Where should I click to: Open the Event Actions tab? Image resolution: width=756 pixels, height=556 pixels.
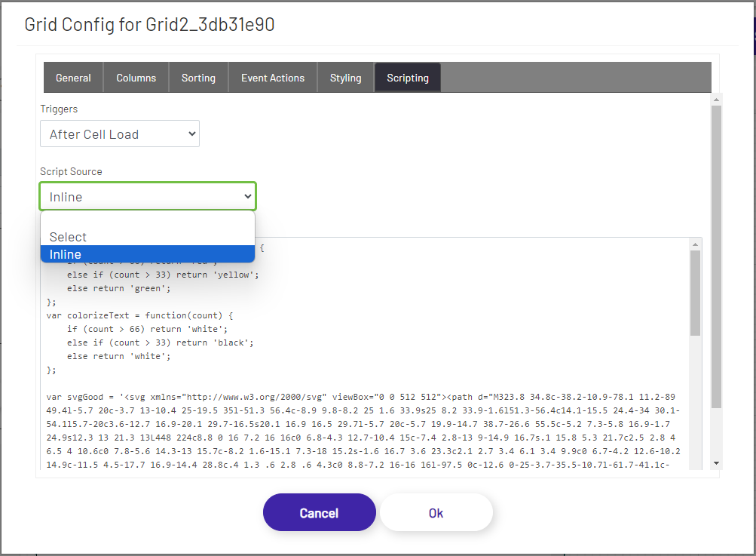point(272,77)
